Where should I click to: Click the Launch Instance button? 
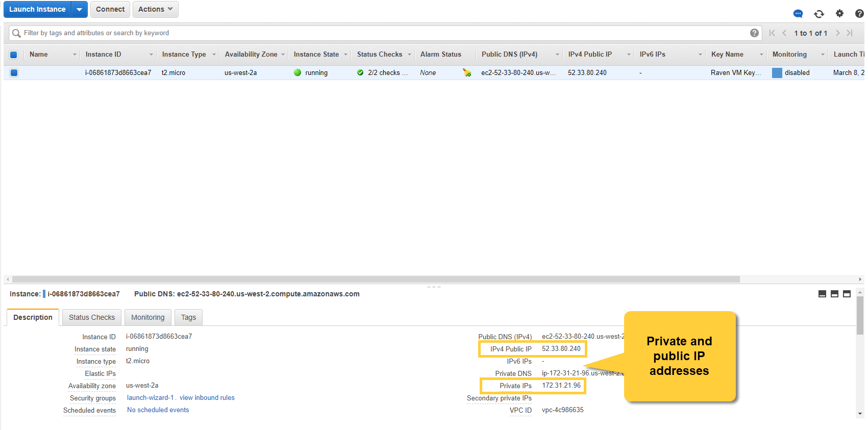tap(37, 9)
